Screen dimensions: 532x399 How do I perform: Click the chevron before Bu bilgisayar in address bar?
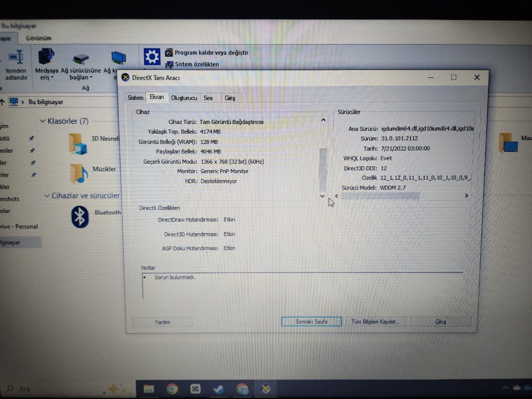tap(23, 102)
